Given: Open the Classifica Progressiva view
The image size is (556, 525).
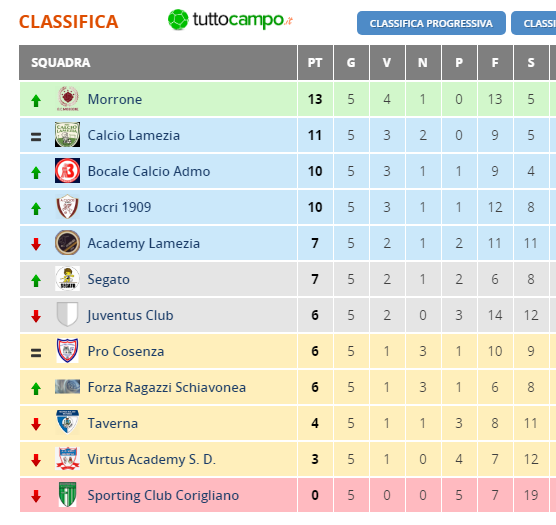Looking at the screenshot, I should [431, 23].
